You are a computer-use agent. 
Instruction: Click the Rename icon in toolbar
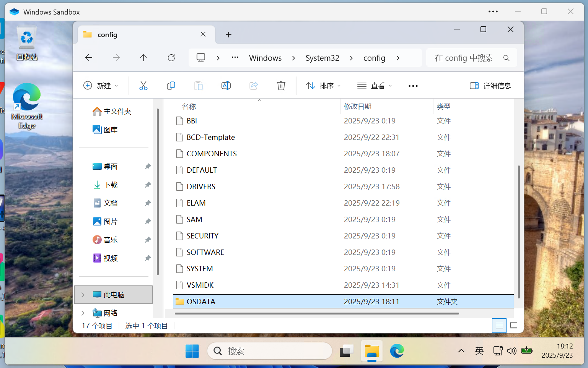226,86
